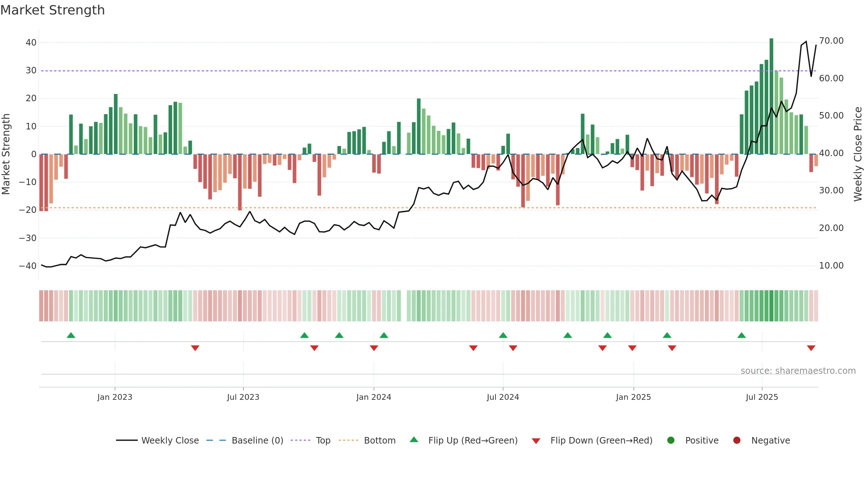Select the Flip Down marker at Jan 2025
868x488 pixels.
tap(632, 348)
